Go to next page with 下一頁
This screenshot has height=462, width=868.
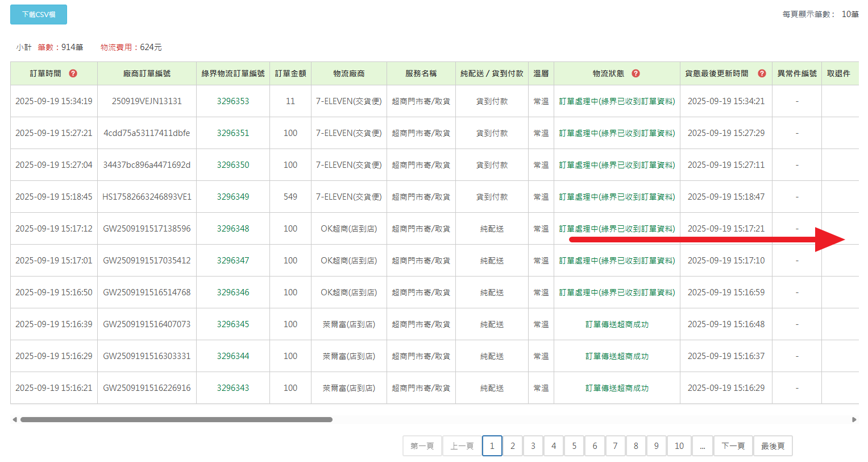pyautogui.click(x=733, y=446)
